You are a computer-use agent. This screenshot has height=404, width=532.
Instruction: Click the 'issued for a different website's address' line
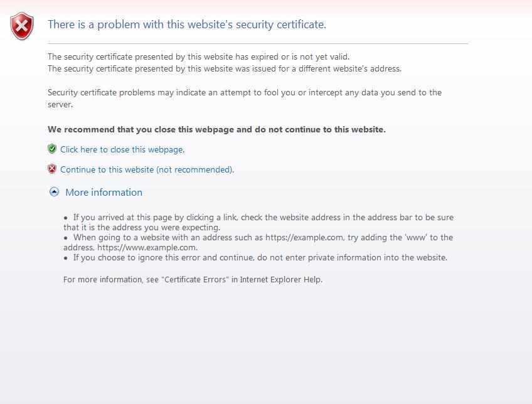(224, 69)
